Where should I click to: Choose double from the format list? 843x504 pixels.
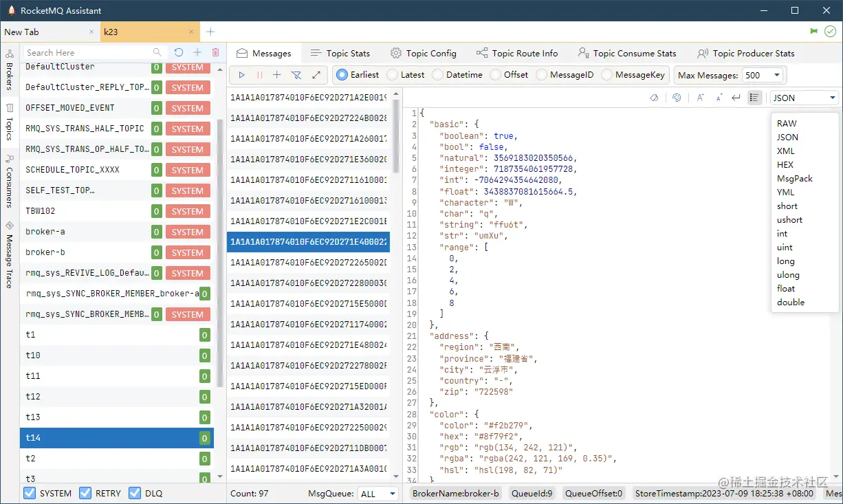coord(805,303)
